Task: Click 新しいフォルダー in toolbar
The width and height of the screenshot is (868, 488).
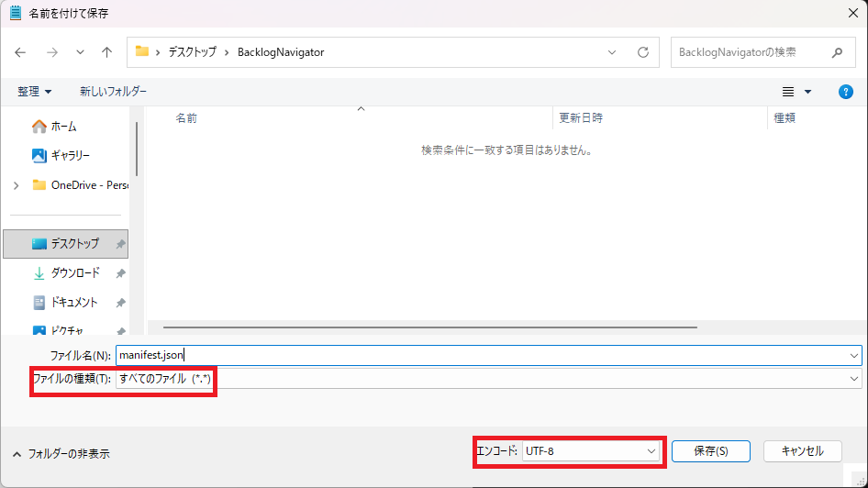Action: click(x=113, y=92)
